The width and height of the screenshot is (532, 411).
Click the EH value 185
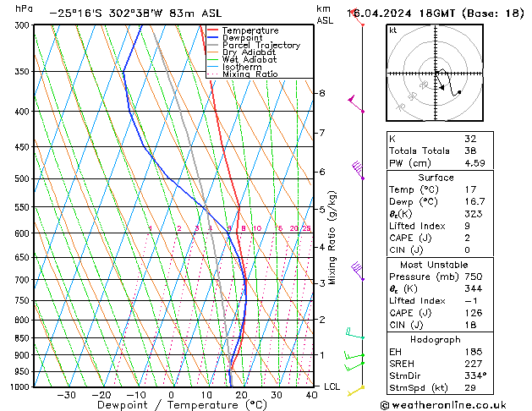(x=474, y=352)
